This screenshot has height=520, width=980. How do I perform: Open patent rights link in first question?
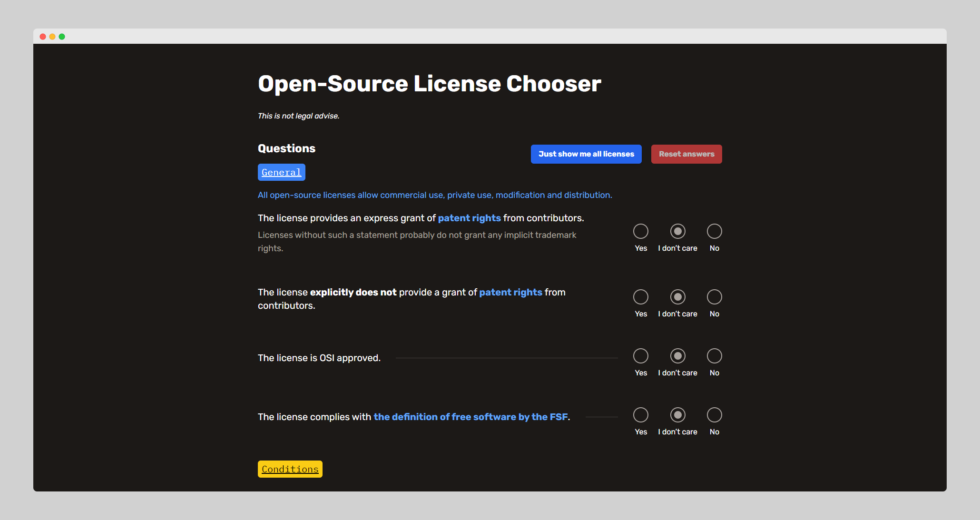coord(470,218)
